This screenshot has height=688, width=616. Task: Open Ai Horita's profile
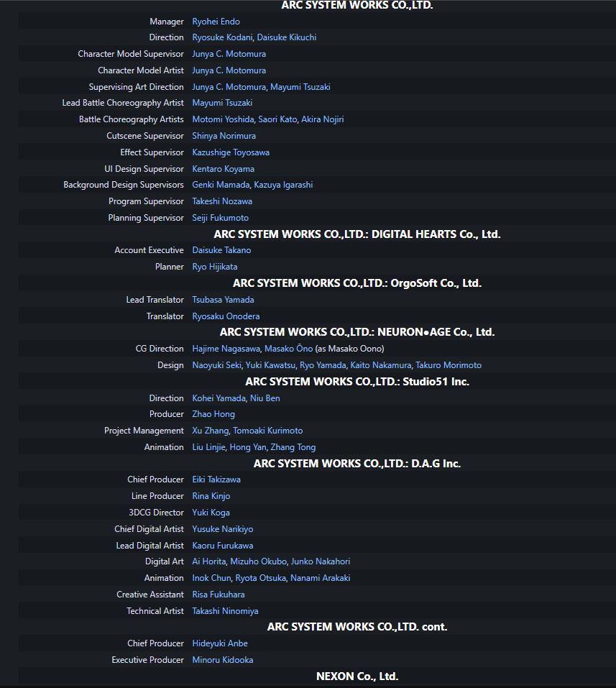coord(209,561)
